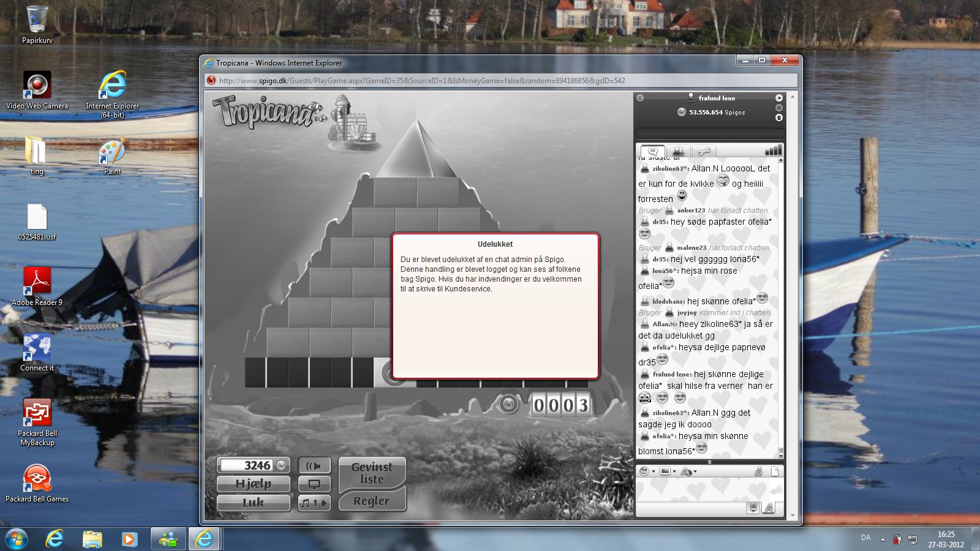Switch music track with note button
The image size is (980, 551).
click(314, 503)
